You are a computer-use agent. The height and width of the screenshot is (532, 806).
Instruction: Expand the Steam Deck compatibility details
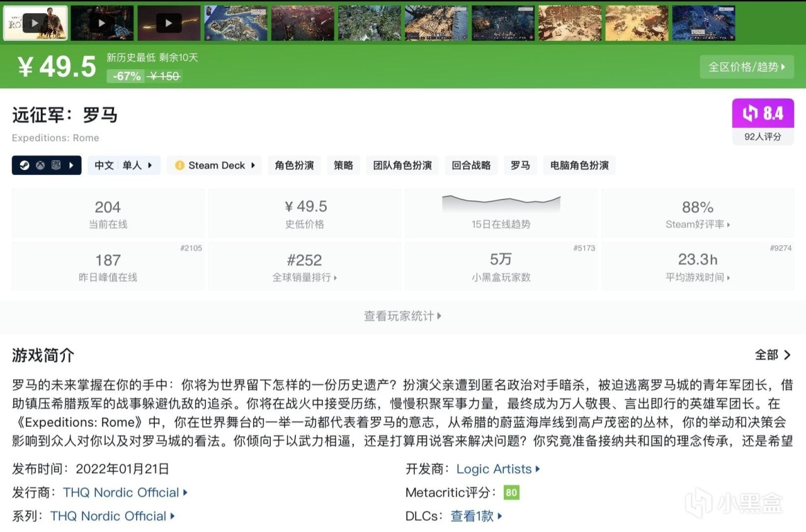click(214, 166)
